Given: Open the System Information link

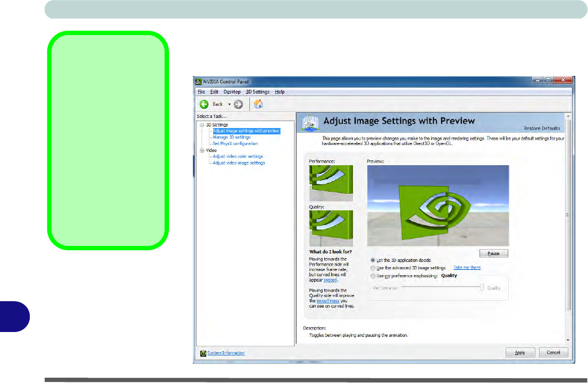Looking at the screenshot, I should 226,353.
